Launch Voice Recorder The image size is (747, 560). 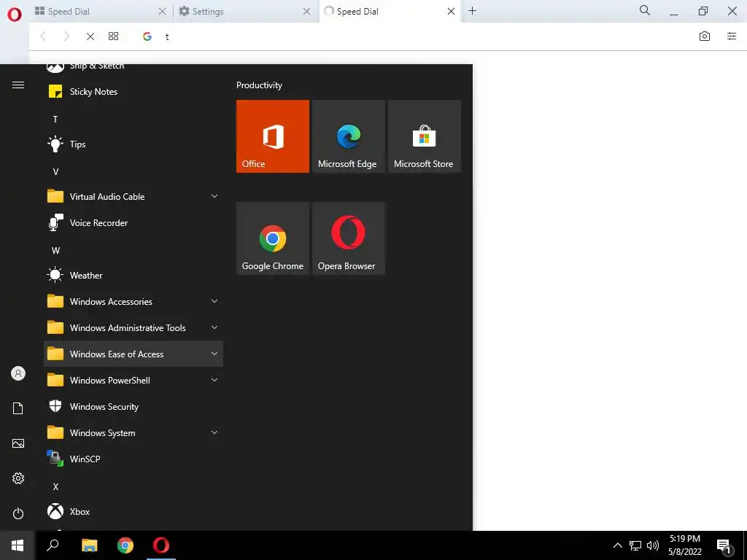[133, 223]
